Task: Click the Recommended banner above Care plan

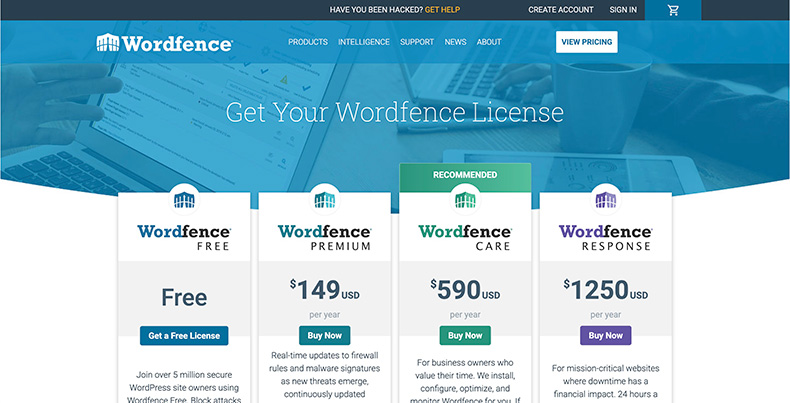Action: [465, 175]
